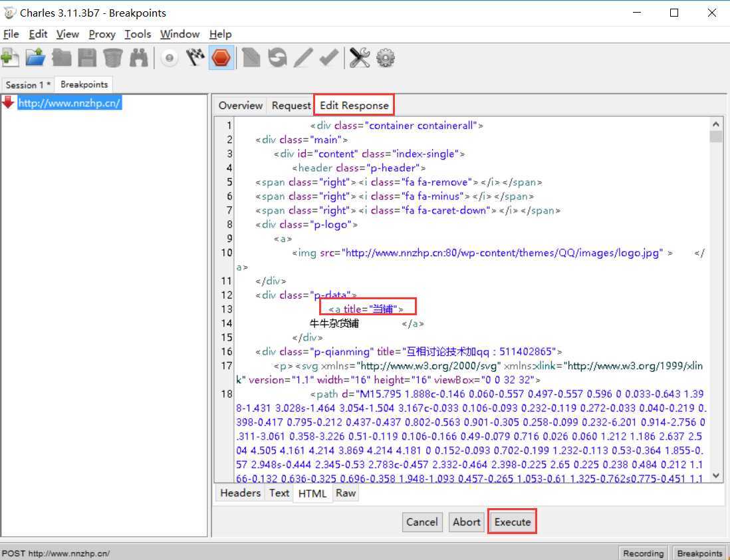
Task: Click the Find binoculars icon
Action: [x=139, y=59]
